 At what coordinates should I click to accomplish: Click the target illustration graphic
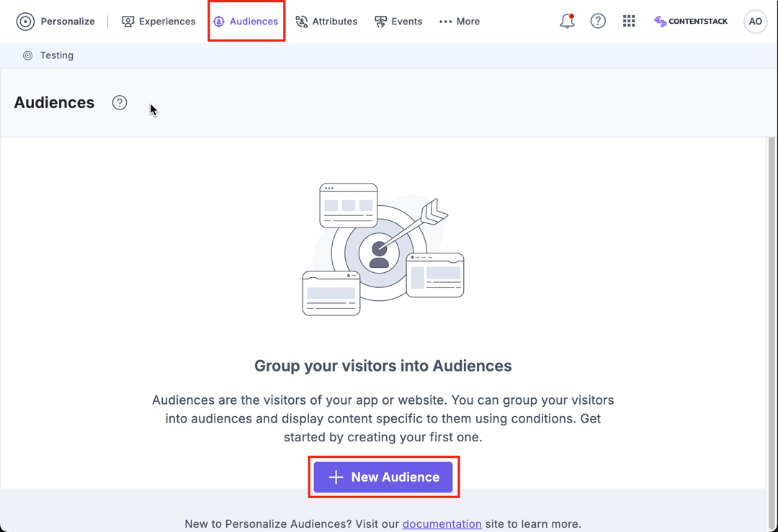pyautogui.click(x=383, y=249)
